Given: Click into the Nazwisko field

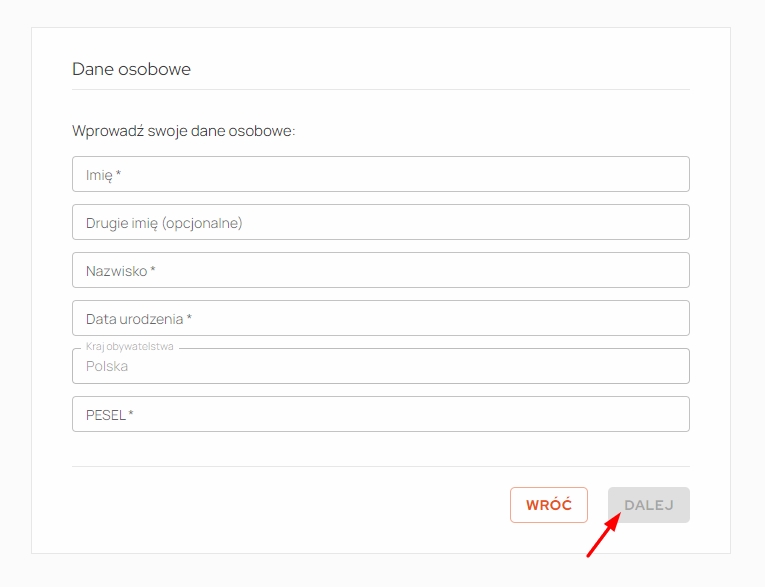Looking at the screenshot, I should tap(381, 270).
